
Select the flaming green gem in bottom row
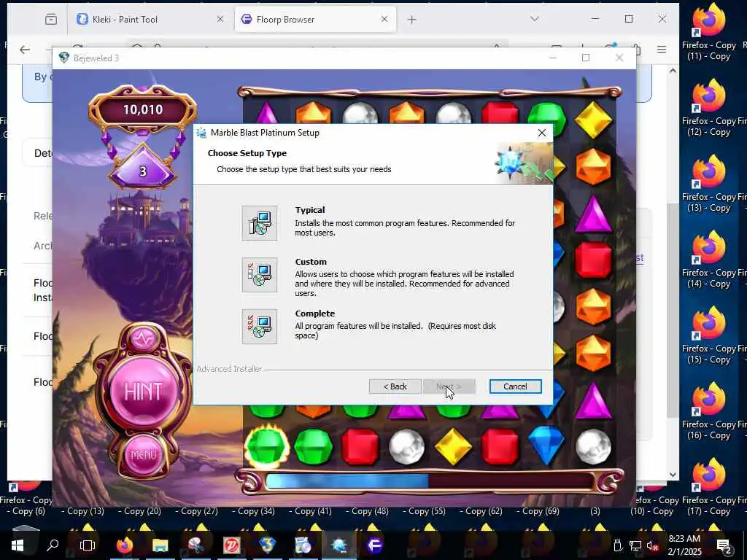tap(267, 446)
